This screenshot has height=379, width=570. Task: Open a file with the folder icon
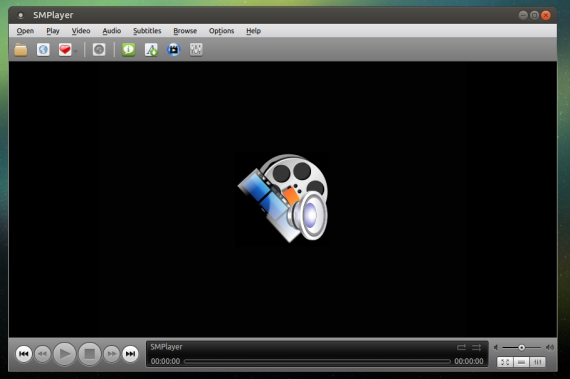pyautogui.click(x=21, y=49)
